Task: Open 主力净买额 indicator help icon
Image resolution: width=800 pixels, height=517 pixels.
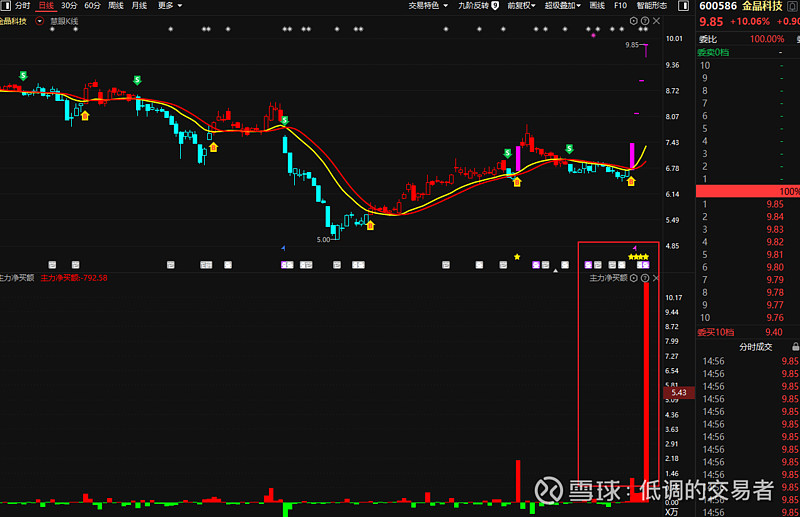Action: 645,278
